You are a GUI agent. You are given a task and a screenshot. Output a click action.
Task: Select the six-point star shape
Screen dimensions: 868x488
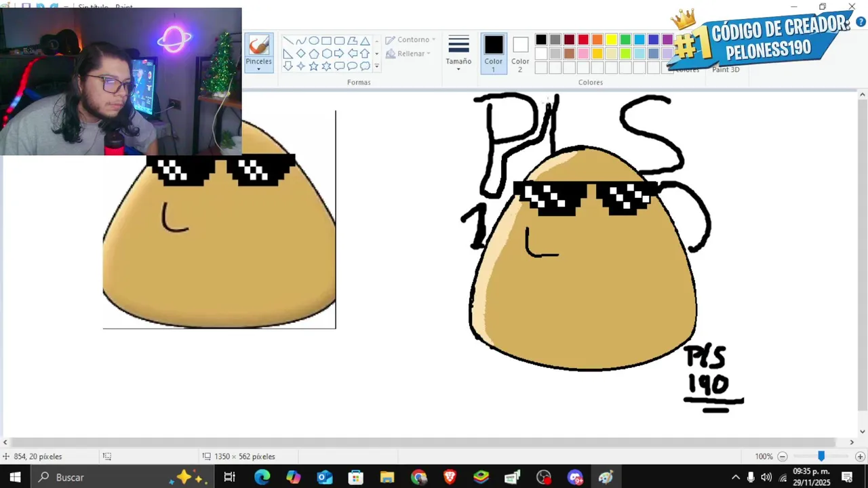tap(326, 66)
